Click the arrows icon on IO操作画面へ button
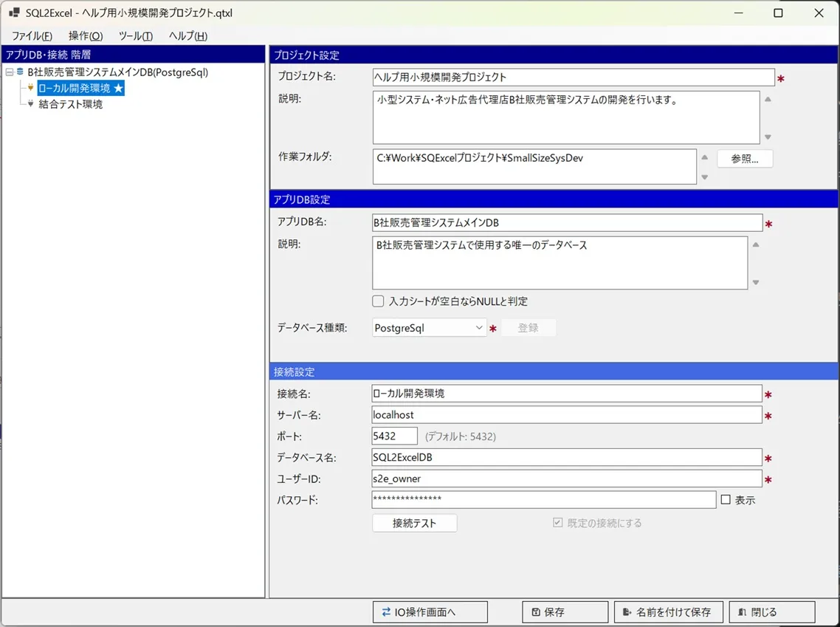Viewport: 840px width, 627px height. pos(386,611)
